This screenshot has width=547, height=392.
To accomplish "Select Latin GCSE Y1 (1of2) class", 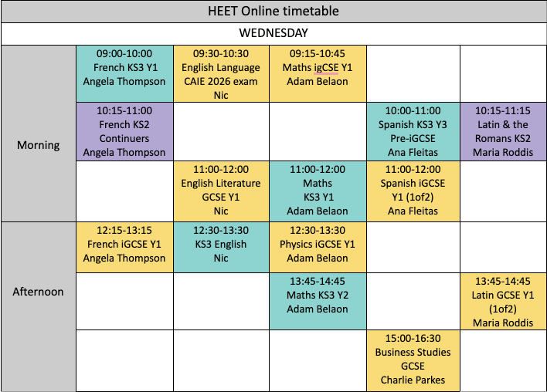I will 502,301.
